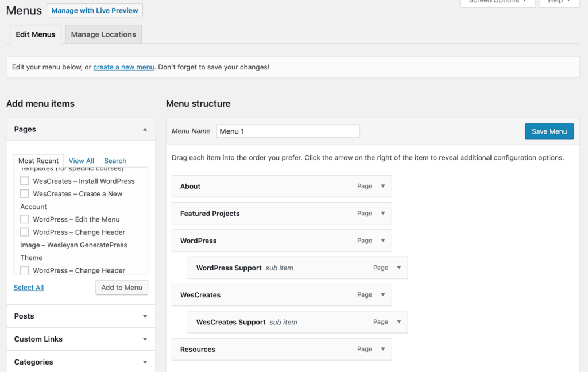
Task: Expand WesCreates Support sub item options
Action: 399,322
